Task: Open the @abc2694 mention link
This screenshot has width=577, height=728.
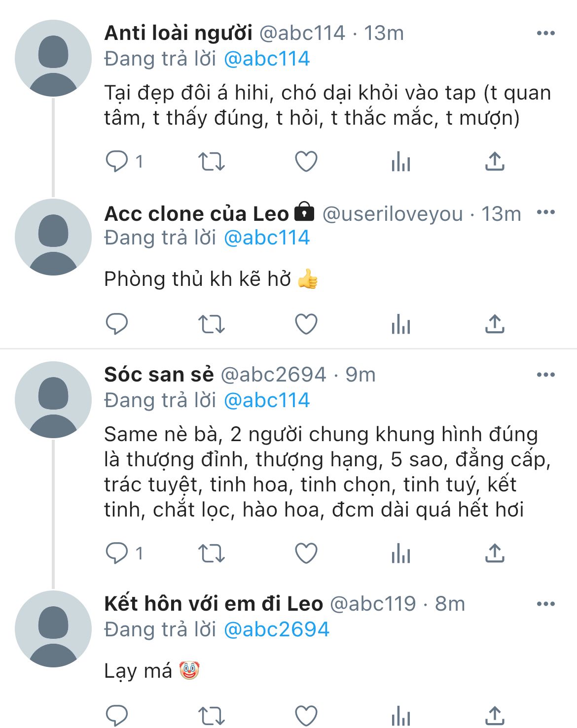Action: pos(276,629)
